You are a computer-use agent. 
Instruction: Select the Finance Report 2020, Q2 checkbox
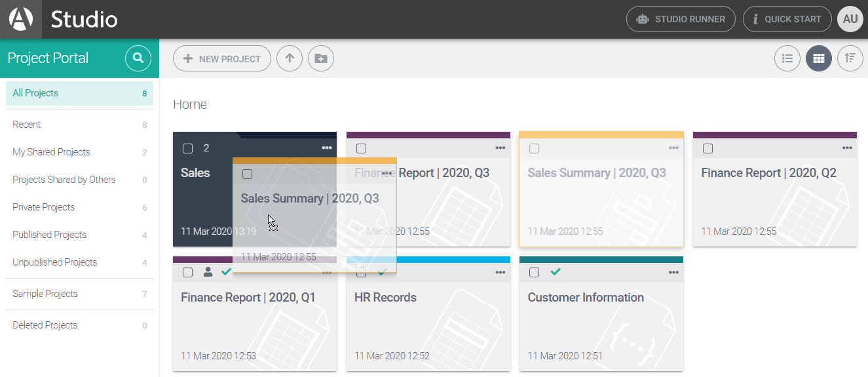(708, 148)
